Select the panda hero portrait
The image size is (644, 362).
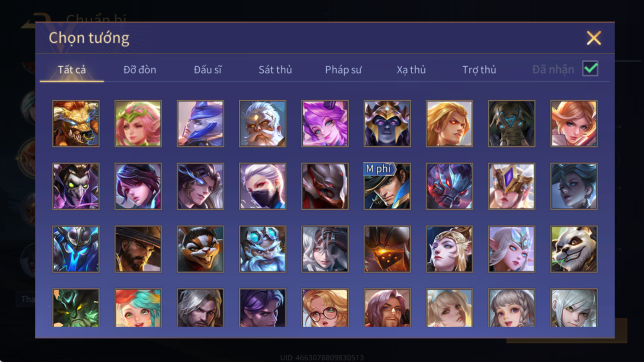[x=574, y=249]
